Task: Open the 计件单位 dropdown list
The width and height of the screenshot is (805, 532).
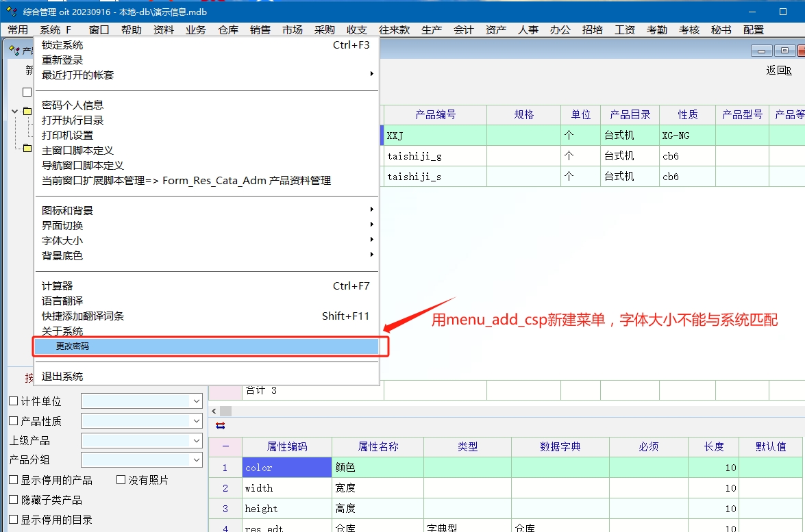Action: (x=196, y=401)
